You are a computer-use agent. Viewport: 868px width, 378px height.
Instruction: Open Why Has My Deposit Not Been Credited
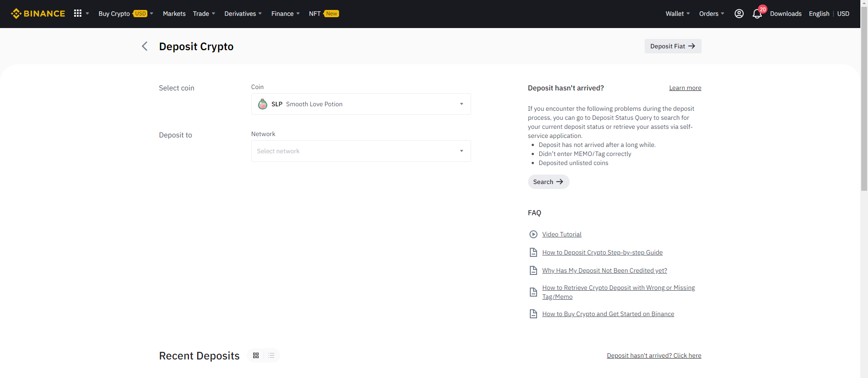coord(604,270)
